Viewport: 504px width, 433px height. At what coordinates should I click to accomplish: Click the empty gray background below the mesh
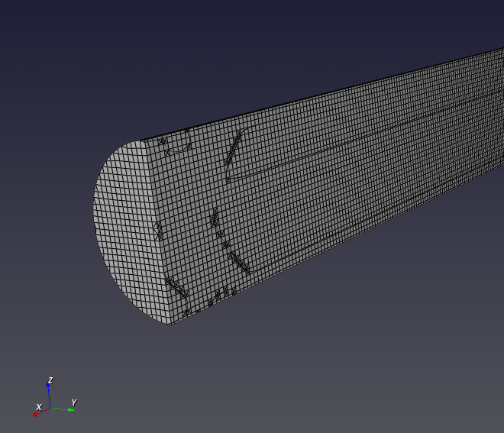(x=305, y=367)
